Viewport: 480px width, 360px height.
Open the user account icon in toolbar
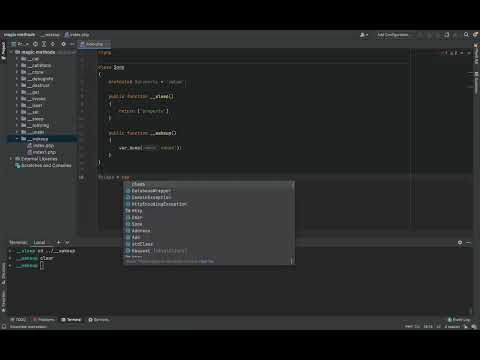coord(364,35)
